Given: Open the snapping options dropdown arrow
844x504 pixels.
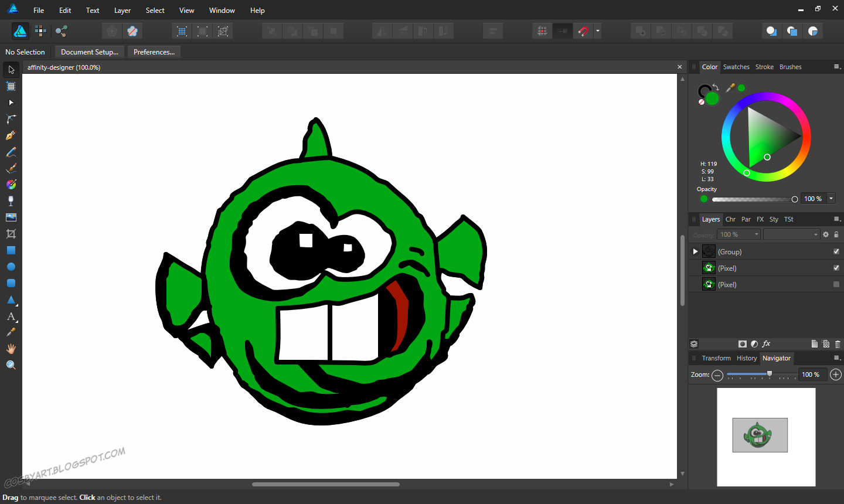Looking at the screenshot, I should point(597,31).
